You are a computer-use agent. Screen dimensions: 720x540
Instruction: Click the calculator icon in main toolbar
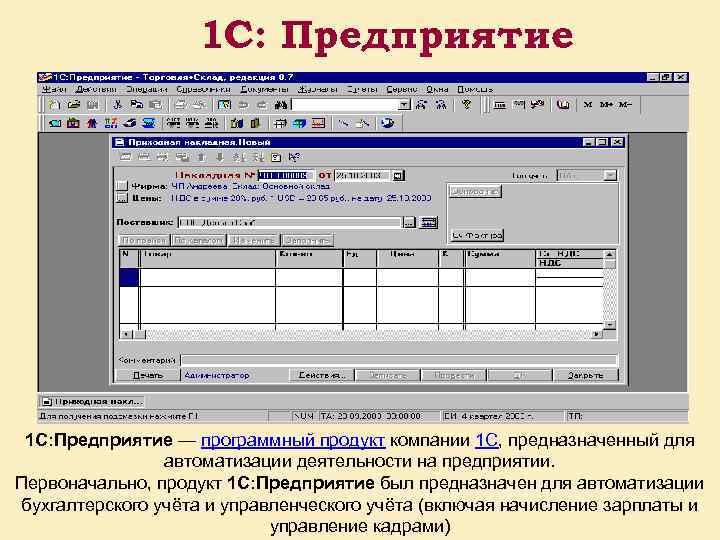click(500, 105)
